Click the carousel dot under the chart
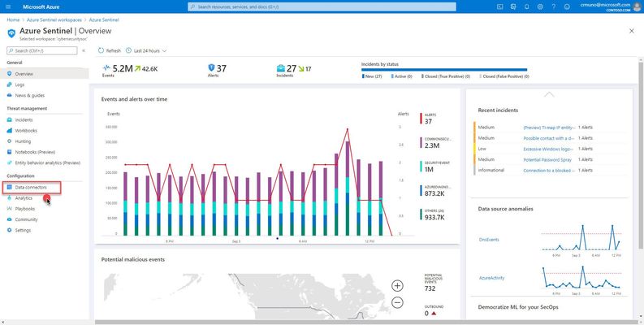Screen dimensions: 644x325 277,238
